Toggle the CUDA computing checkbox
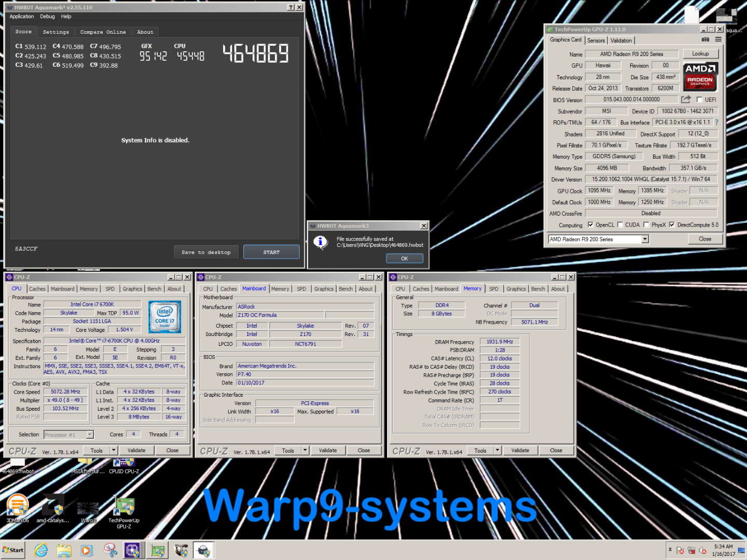Image resolution: width=747 pixels, height=560 pixels. coord(620,225)
